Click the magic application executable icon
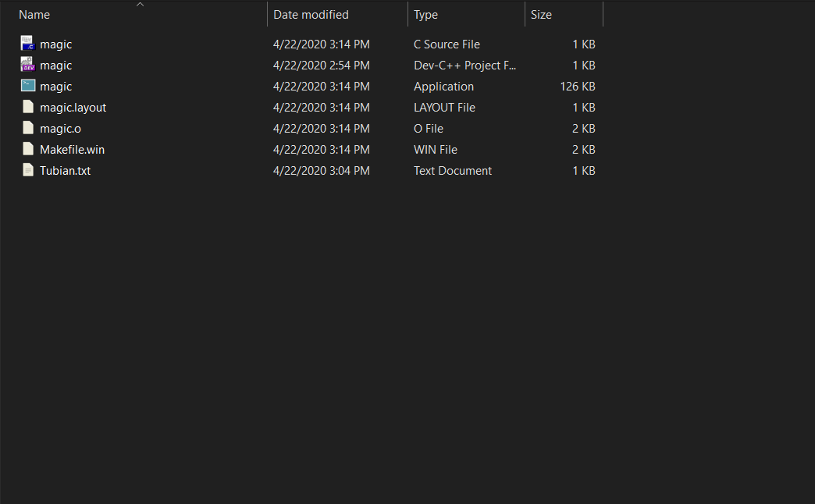This screenshot has width=815, height=504. tap(28, 86)
